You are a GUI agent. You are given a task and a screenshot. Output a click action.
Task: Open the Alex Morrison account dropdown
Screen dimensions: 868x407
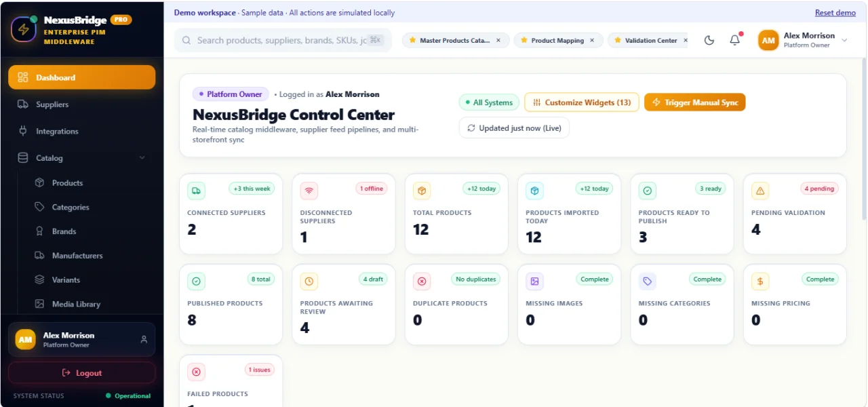804,40
